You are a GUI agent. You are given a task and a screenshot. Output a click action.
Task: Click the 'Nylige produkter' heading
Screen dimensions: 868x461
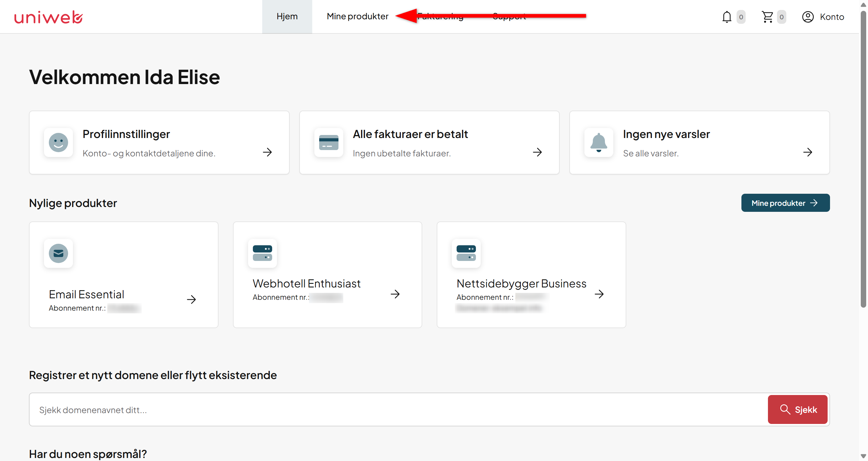point(73,203)
